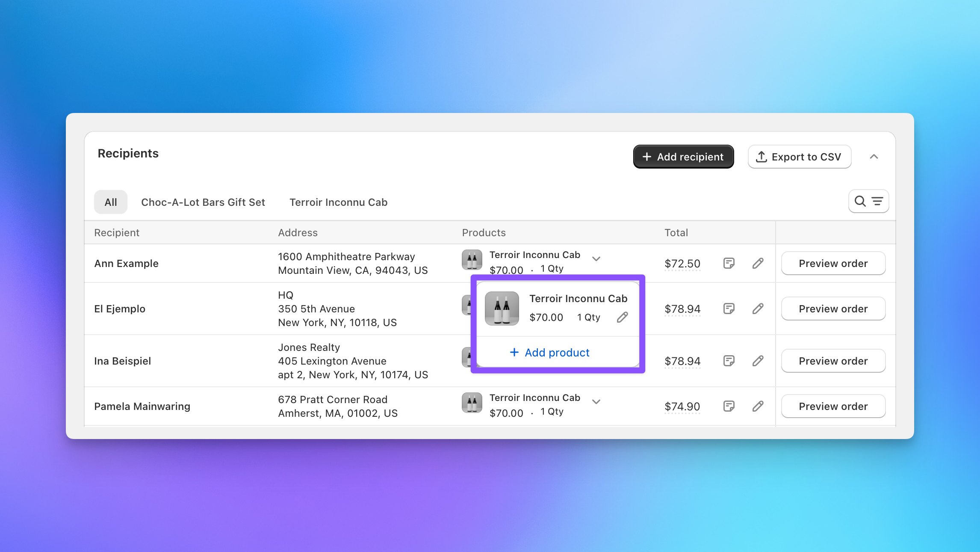Edit Ann Example recipient with pencil icon
This screenshot has height=552, width=980.
coord(758,263)
